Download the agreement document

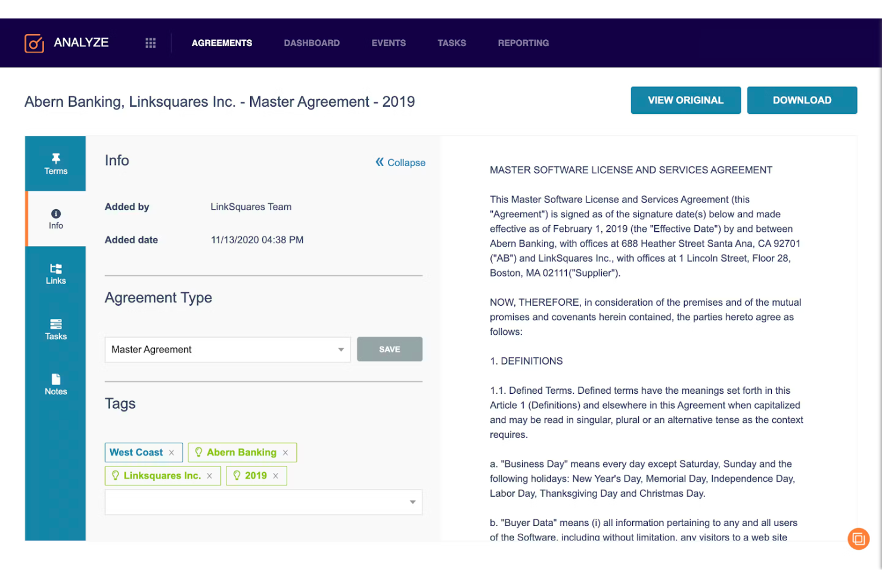click(802, 100)
